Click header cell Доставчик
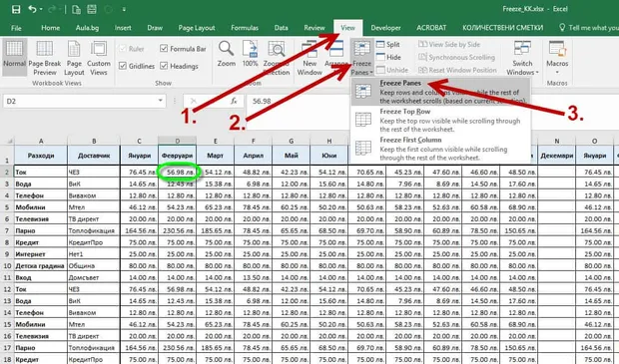 94,156
